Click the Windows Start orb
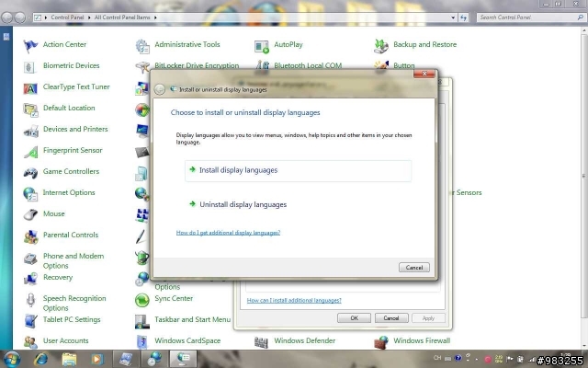 pos(12,359)
